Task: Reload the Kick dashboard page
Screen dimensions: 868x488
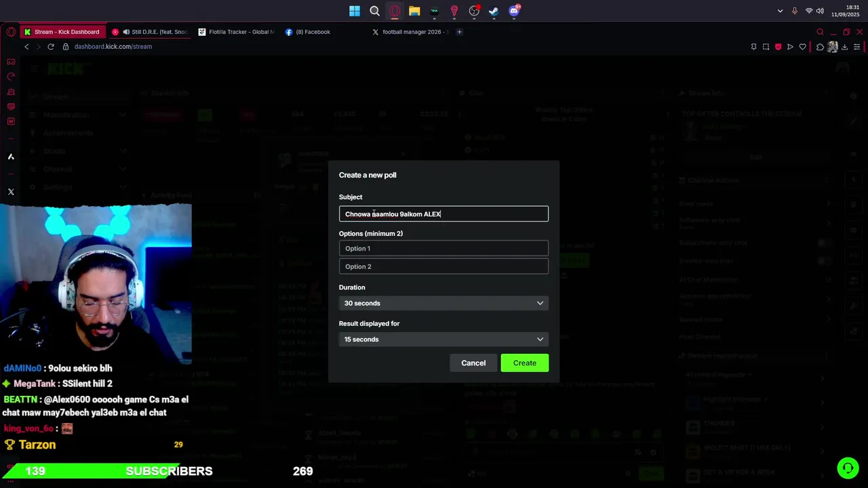Action: (x=51, y=47)
